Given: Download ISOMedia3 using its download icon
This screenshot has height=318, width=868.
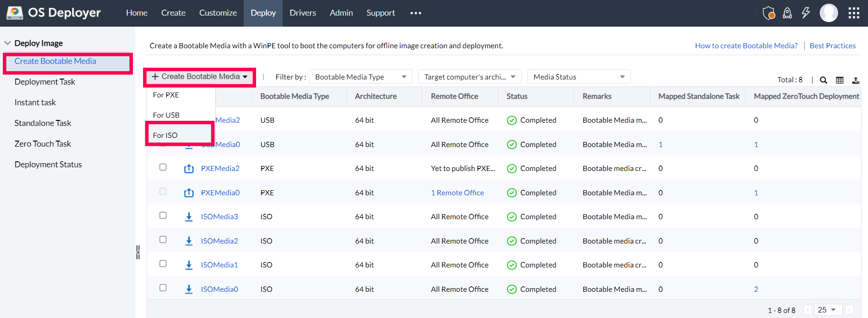Looking at the screenshot, I should pos(188,217).
